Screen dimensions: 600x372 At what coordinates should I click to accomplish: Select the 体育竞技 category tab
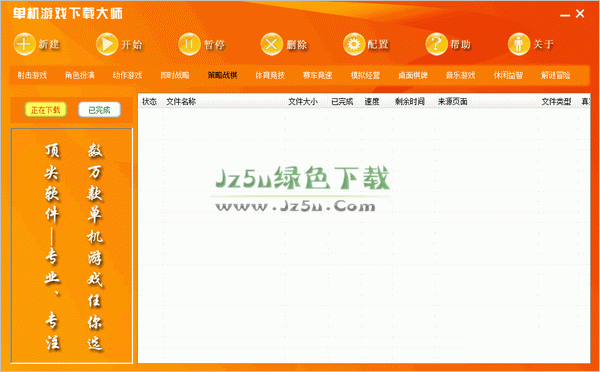click(270, 75)
